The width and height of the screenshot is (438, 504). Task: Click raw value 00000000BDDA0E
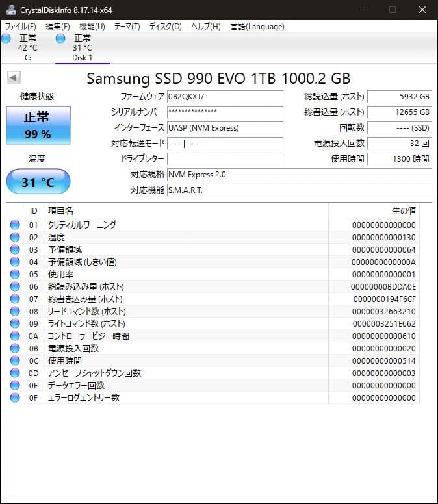383,286
